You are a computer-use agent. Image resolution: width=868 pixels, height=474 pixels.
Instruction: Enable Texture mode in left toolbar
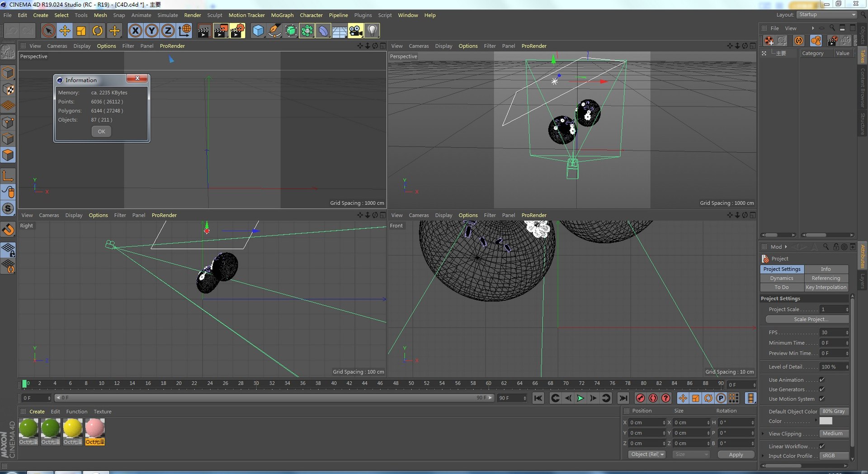[8, 89]
